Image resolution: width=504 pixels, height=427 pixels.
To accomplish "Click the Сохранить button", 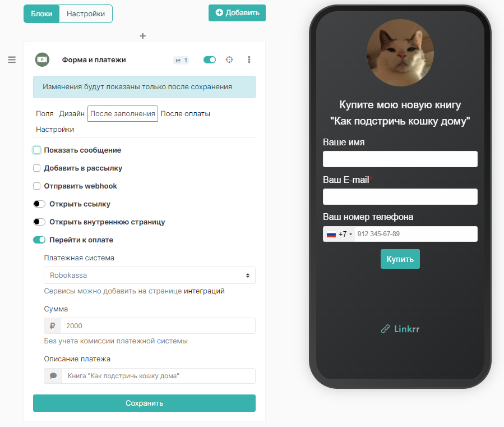I will [144, 403].
